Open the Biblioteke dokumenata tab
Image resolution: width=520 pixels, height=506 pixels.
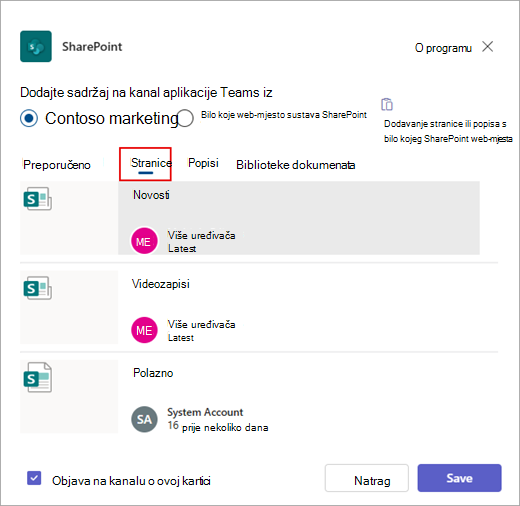[295, 165]
